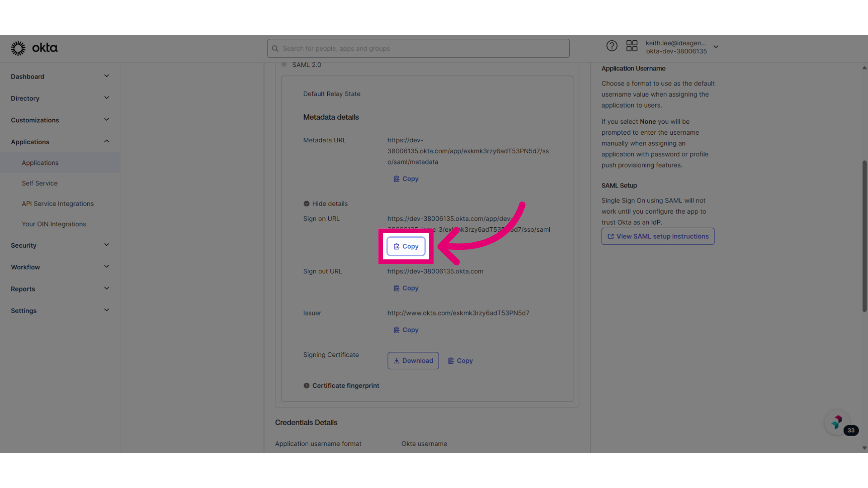Open the help question mark icon

pyautogui.click(x=612, y=46)
